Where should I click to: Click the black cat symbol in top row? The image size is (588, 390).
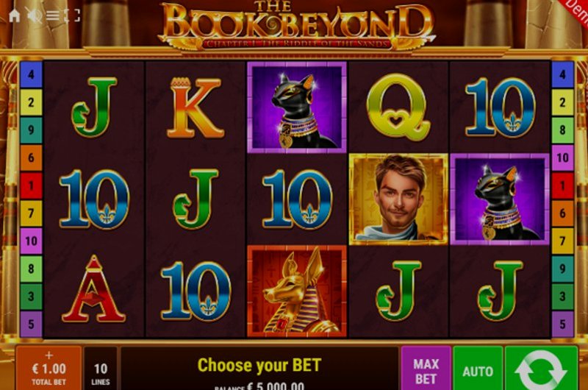click(x=297, y=107)
